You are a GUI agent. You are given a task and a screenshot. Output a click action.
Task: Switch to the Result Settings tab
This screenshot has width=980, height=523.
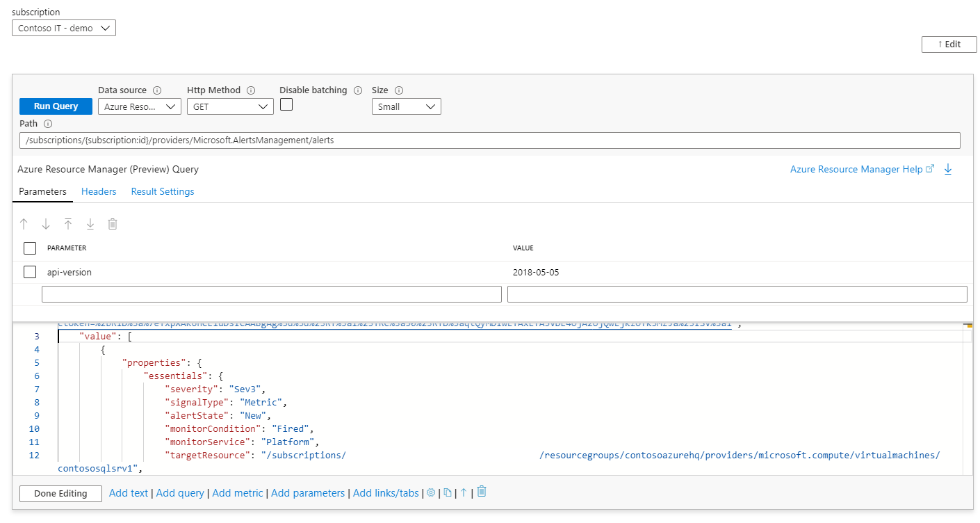coord(163,191)
